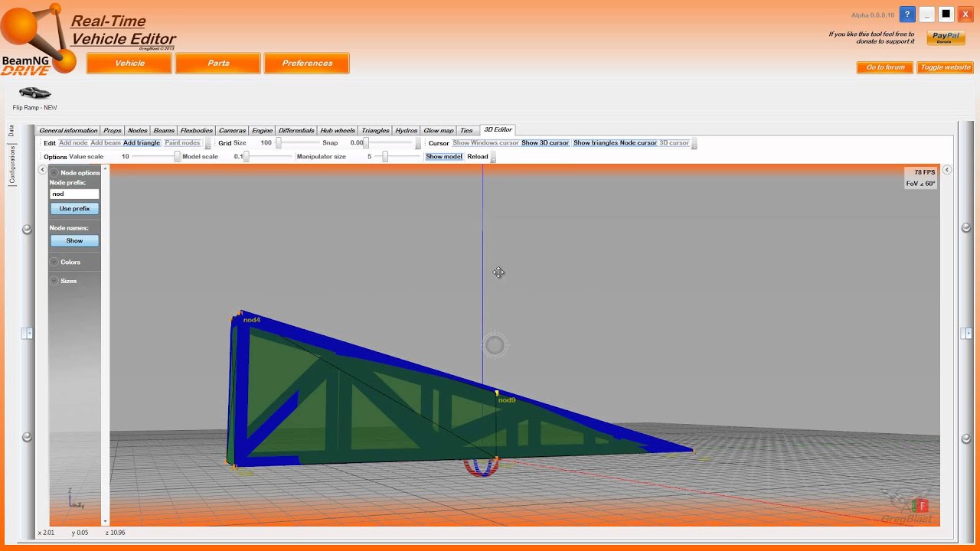Click the Use prefix button

(x=74, y=208)
